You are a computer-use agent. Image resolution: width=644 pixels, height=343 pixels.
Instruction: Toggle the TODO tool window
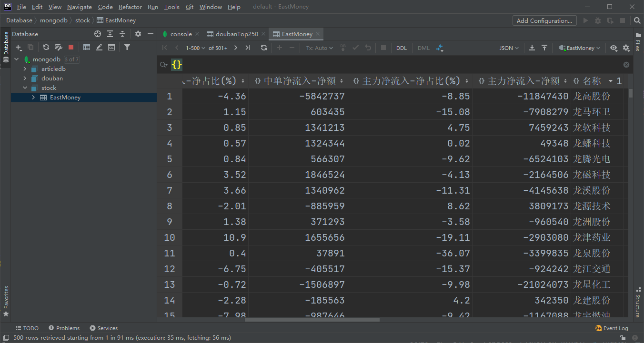27,328
